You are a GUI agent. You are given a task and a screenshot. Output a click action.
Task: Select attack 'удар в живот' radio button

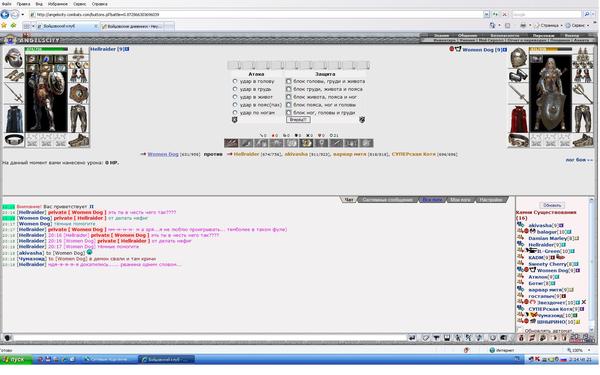(235, 97)
